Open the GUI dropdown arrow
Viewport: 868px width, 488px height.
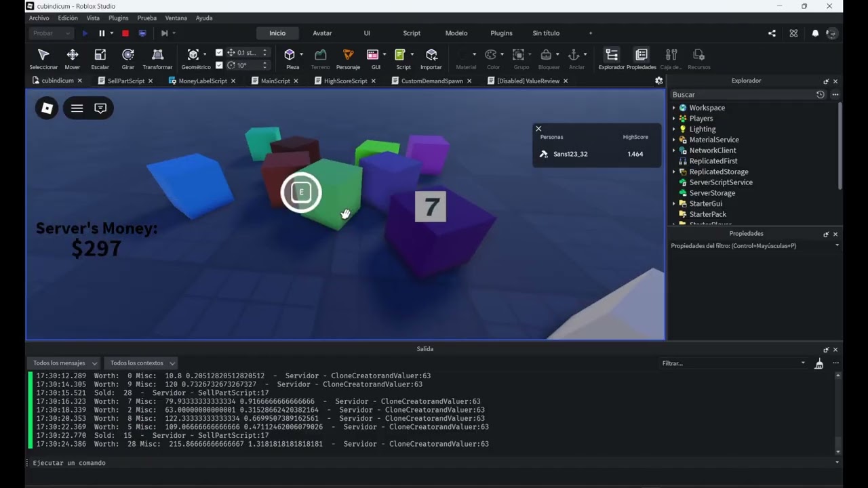click(x=384, y=54)
